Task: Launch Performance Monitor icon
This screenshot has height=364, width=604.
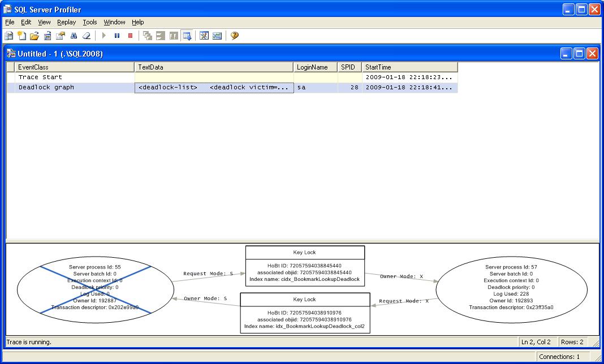Action: pos(217,36)
